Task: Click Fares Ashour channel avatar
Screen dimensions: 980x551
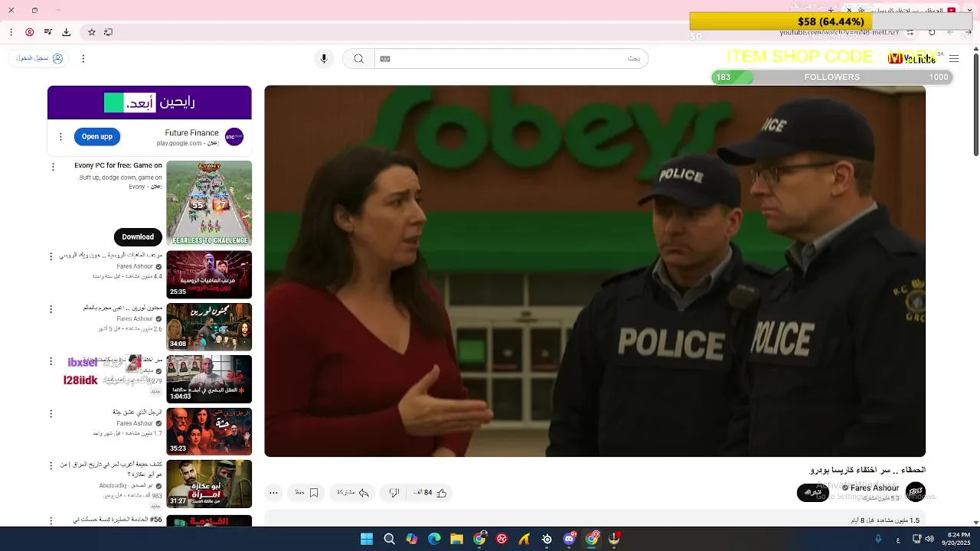Action: (x=916, y=492)
